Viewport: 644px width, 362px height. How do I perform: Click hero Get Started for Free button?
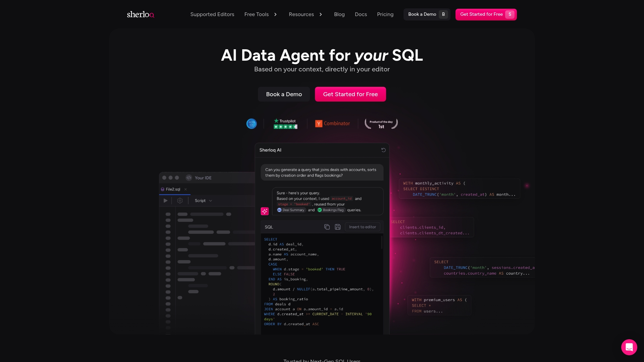coord(350,94)
